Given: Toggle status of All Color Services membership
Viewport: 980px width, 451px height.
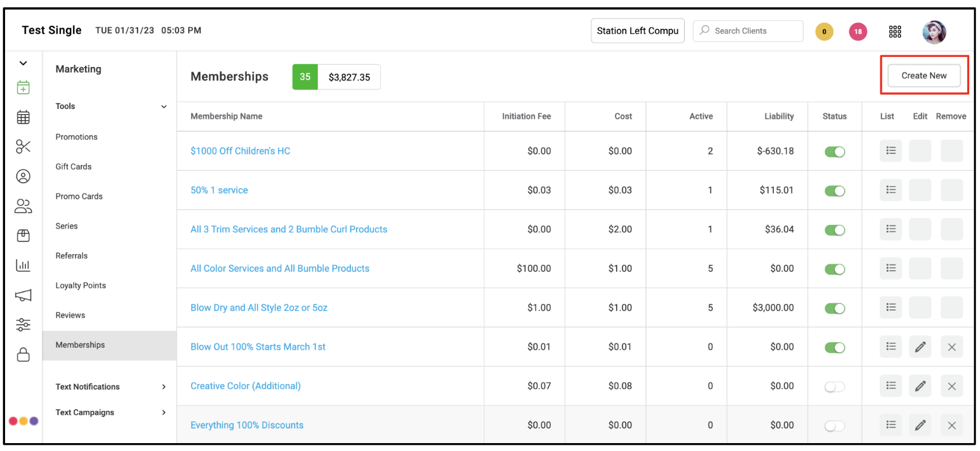Looking at the screenshot, I should (x=835, y=269).
